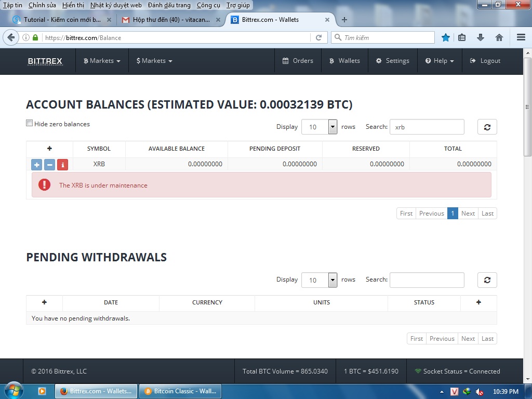Close the Gmail inbox tab
Screen dimensions: 532x399
click(x=218, y=20)
